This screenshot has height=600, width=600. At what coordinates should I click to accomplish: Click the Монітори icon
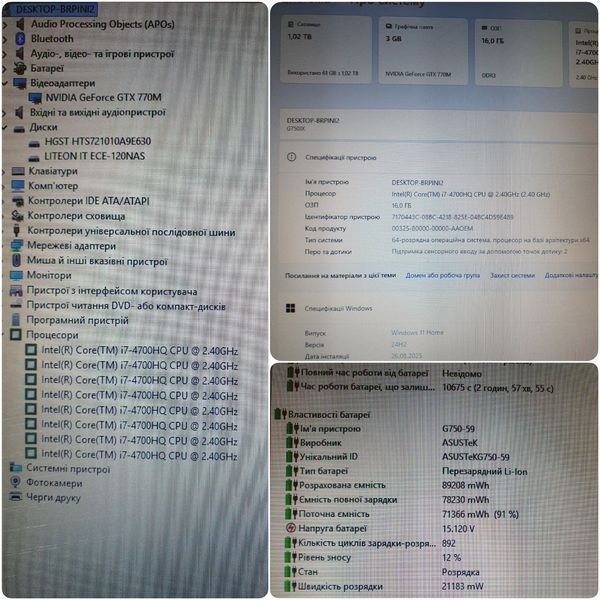16,275
